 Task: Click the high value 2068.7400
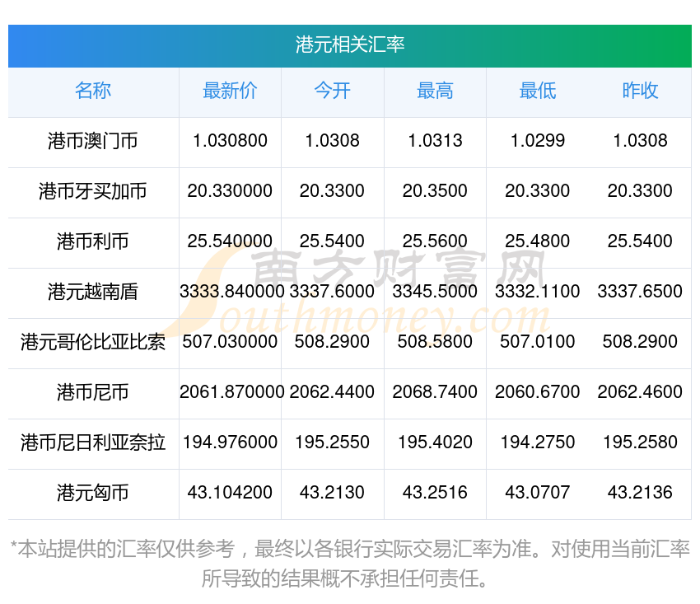coord(435,392)
